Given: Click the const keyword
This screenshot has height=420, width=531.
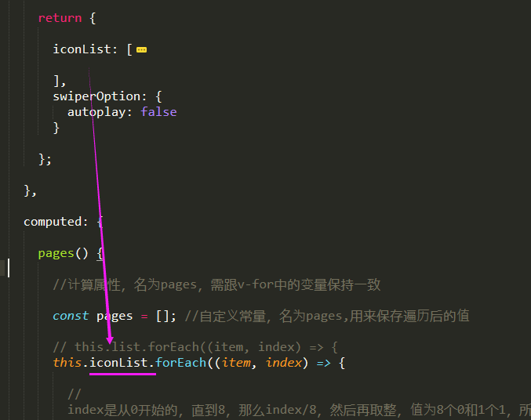Looking at the screenshot, I should tap(71, 316).
